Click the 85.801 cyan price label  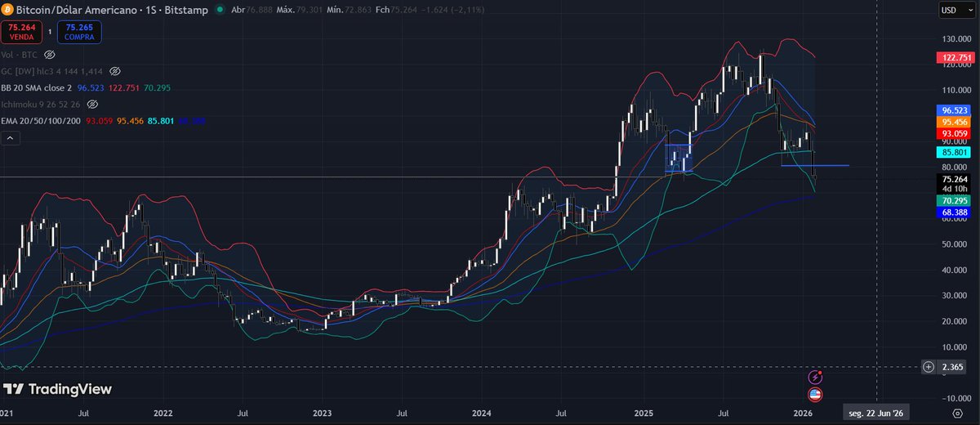click(x=954, y=152)
